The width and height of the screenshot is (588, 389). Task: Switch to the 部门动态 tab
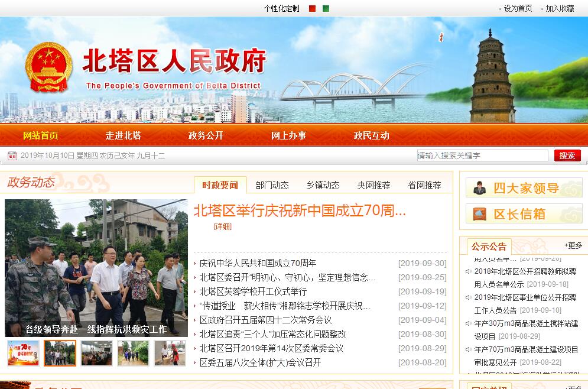(272, 185)
